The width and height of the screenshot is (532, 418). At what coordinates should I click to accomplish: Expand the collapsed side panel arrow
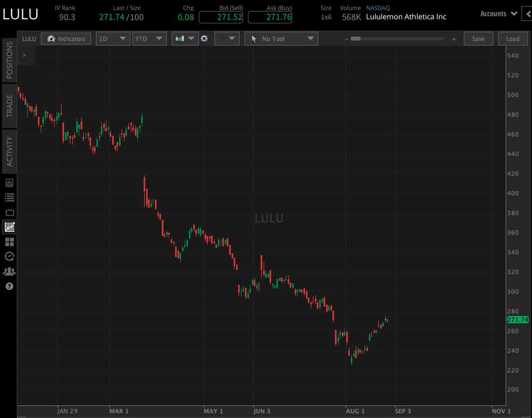(23, 55)
